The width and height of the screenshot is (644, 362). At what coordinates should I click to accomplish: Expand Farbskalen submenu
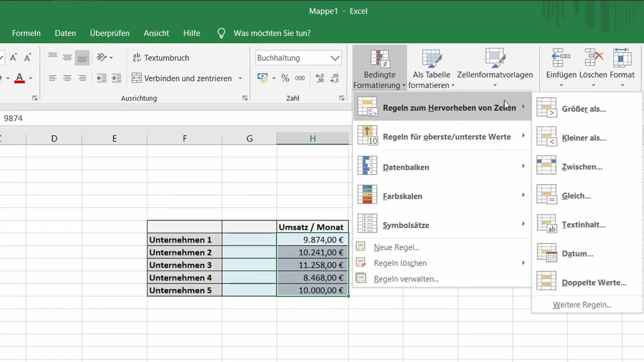pos(442,196)
